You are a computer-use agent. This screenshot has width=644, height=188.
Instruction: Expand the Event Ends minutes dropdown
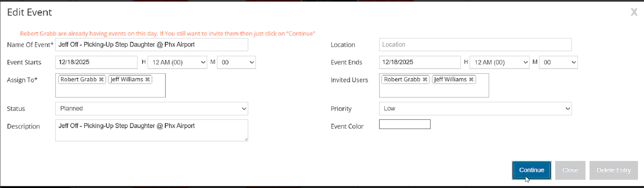(558, 62)
